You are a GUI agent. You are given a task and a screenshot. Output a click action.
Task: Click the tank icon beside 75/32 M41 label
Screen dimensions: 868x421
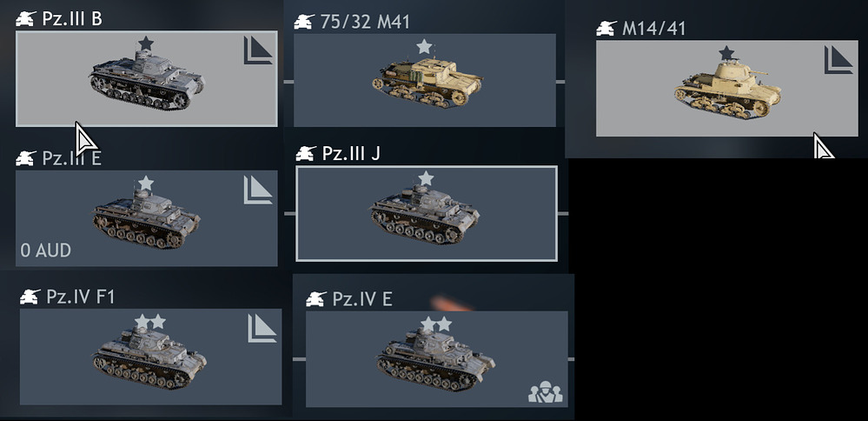pos(304,22)
